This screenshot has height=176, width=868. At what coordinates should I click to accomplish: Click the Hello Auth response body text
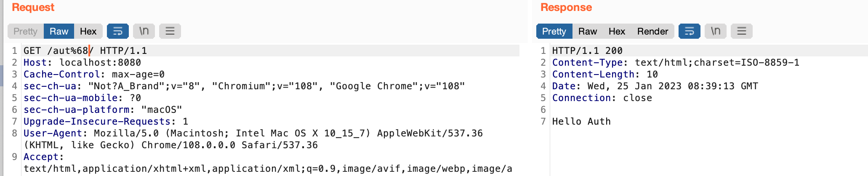(581, 121)
